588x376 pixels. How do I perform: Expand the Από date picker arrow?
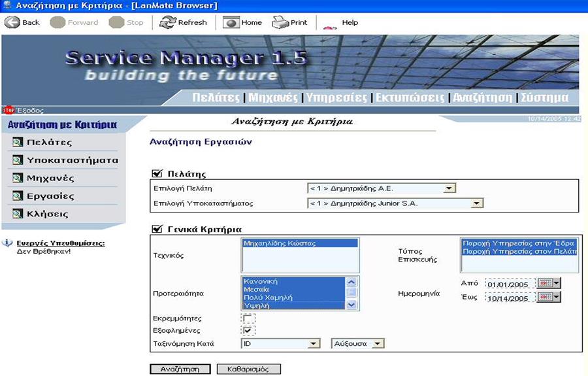557,283
